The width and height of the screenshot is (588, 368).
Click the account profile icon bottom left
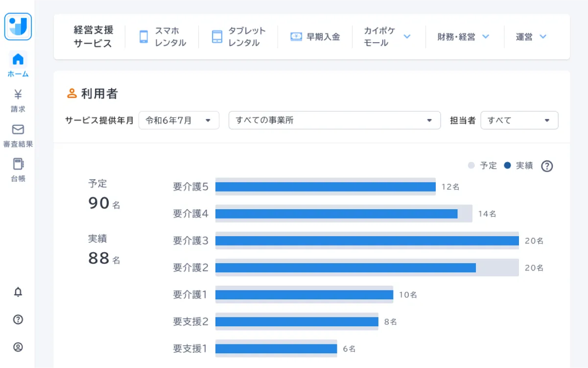[x=18, y=347]
